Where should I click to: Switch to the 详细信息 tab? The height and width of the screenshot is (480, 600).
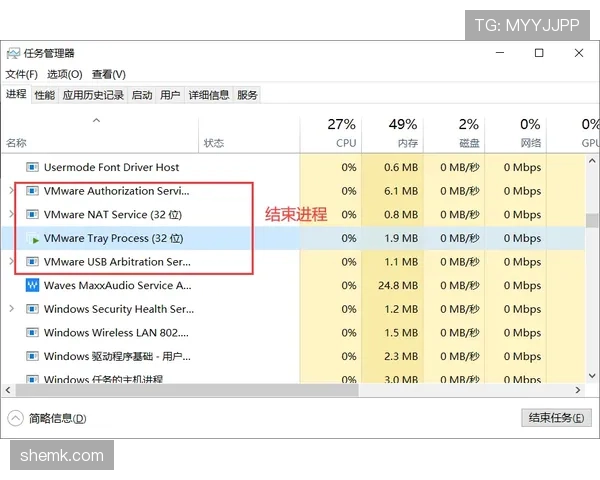[209, 95]
